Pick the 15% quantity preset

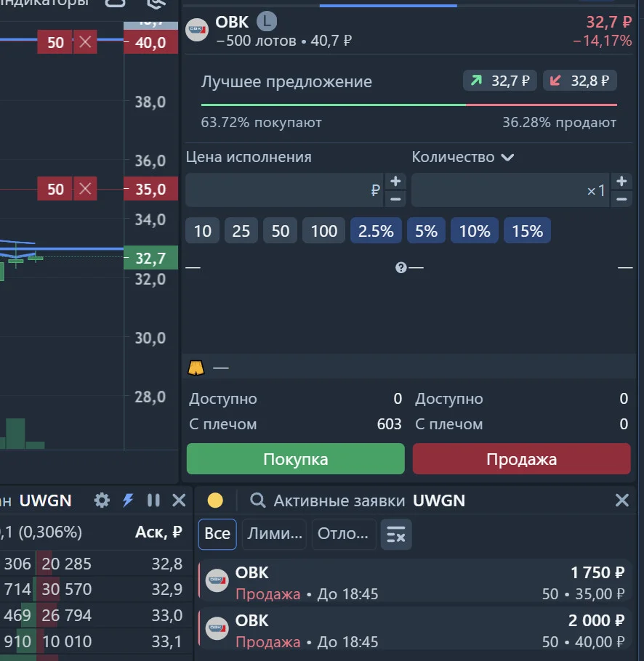point(527,230)
